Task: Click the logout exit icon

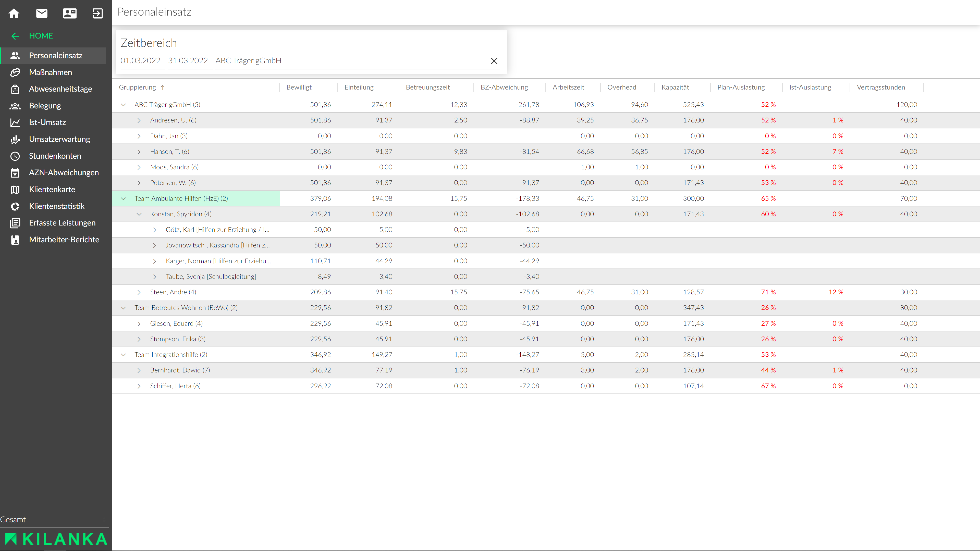Action: tap(97, 13)
